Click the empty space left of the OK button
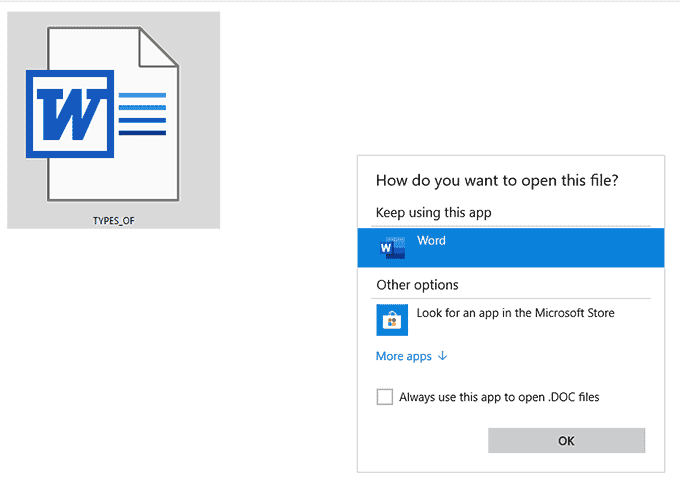The image size is (680, 479). click(x=430, y=440)
